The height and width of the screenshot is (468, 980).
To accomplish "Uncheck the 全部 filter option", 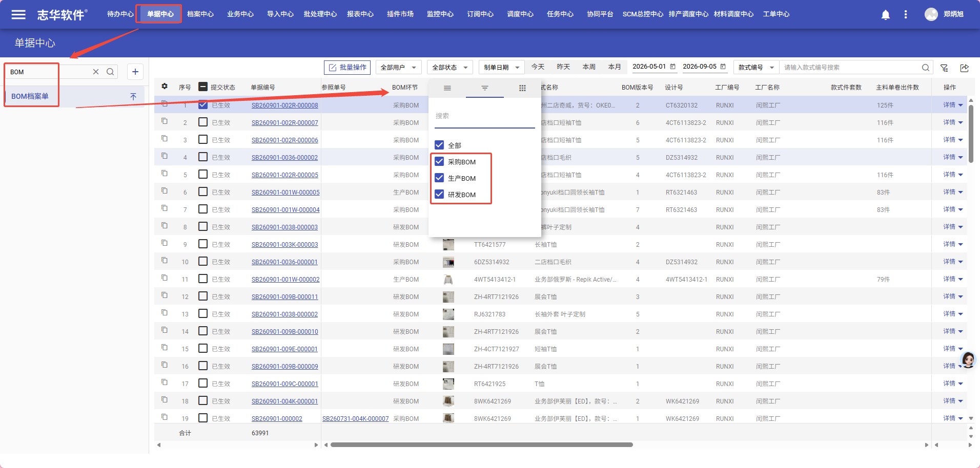I will pyautogui.click(x=439, y=145).
